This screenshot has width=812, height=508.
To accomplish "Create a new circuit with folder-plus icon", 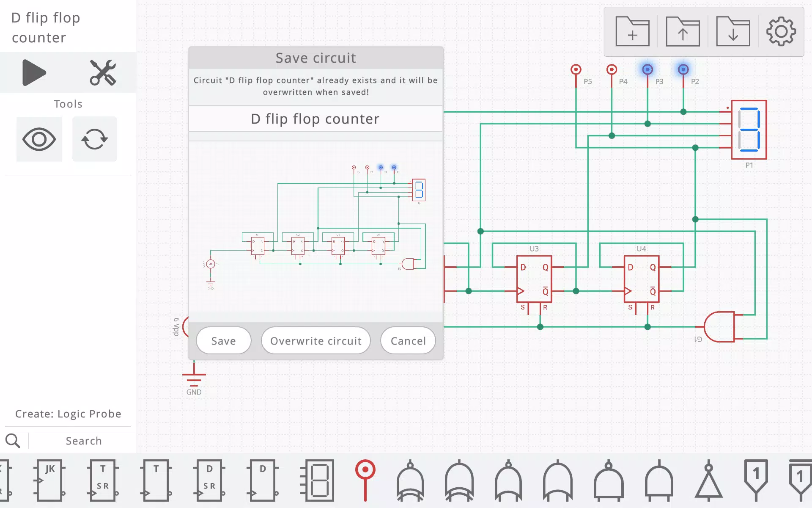I will (x=632, y=31).
